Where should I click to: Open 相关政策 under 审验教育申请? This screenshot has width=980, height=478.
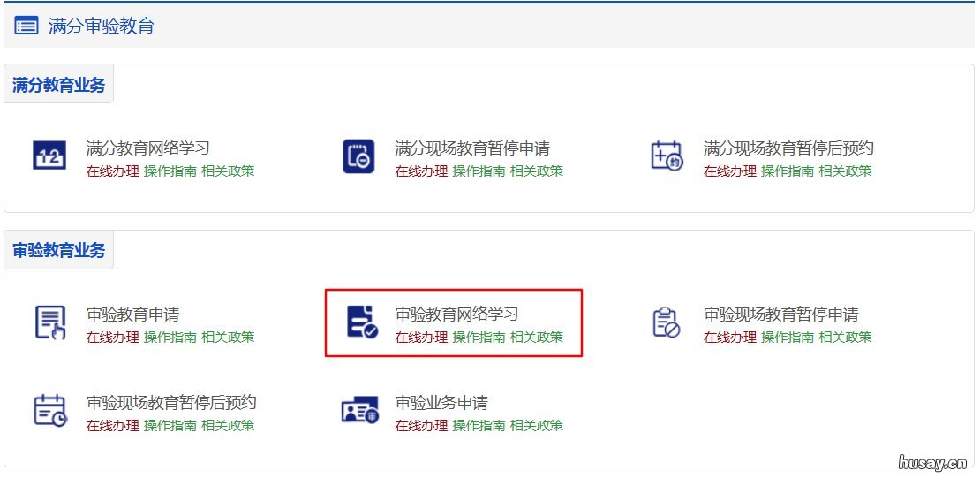(x=228, y=338)
